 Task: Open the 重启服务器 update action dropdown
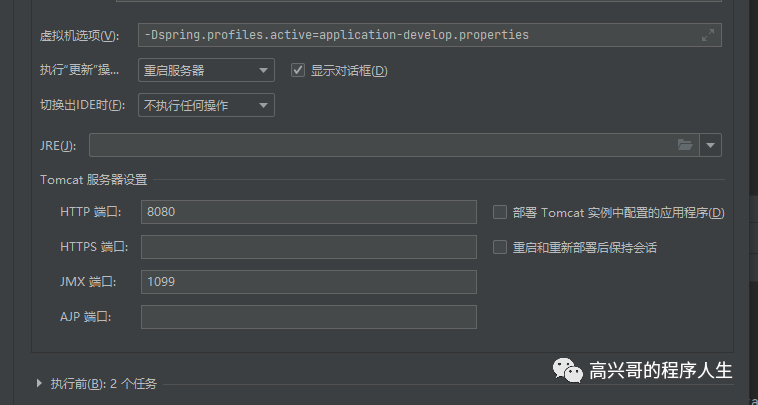[206, 70]
